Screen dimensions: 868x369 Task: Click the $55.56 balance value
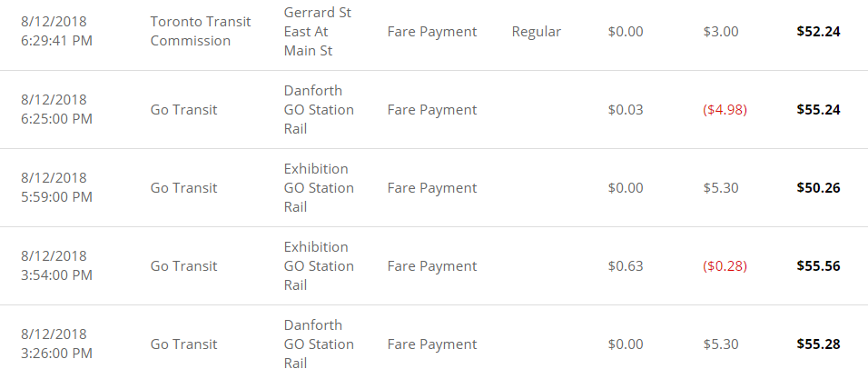coord(818,266)
